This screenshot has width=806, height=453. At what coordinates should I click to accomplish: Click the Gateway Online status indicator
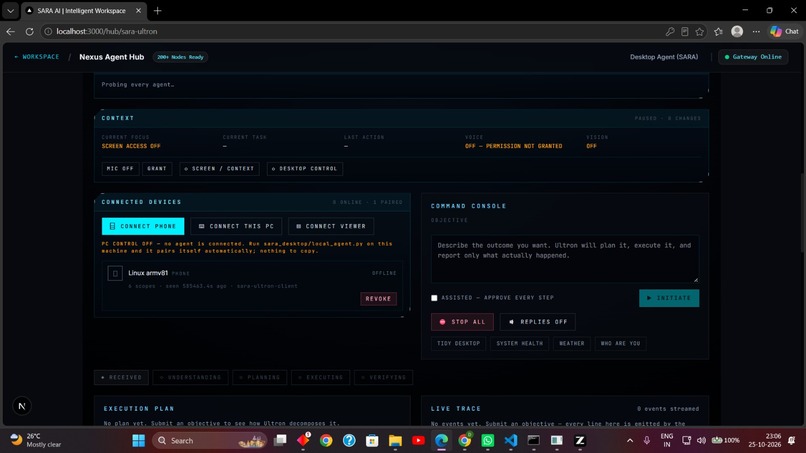[x=753, y=57]
